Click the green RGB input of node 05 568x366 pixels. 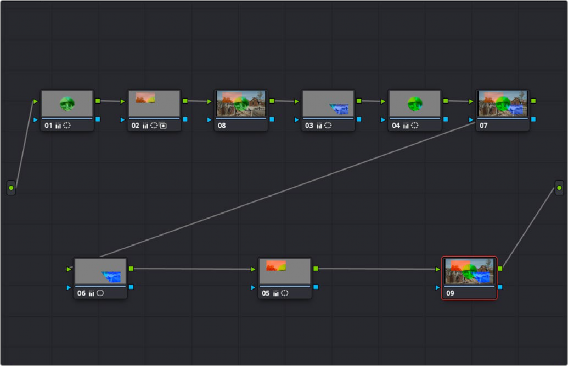click(x=253, y=269)
